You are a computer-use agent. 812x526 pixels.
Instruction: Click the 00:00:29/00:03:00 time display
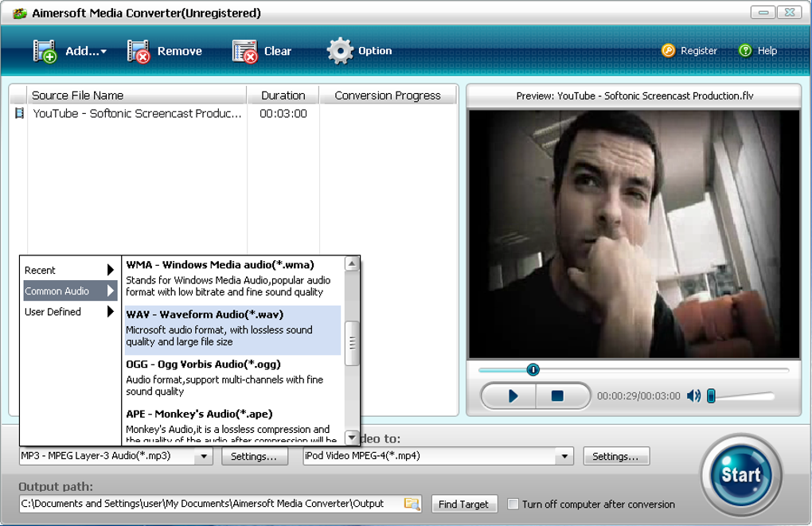pyautogui.click(x=638, y=396)
